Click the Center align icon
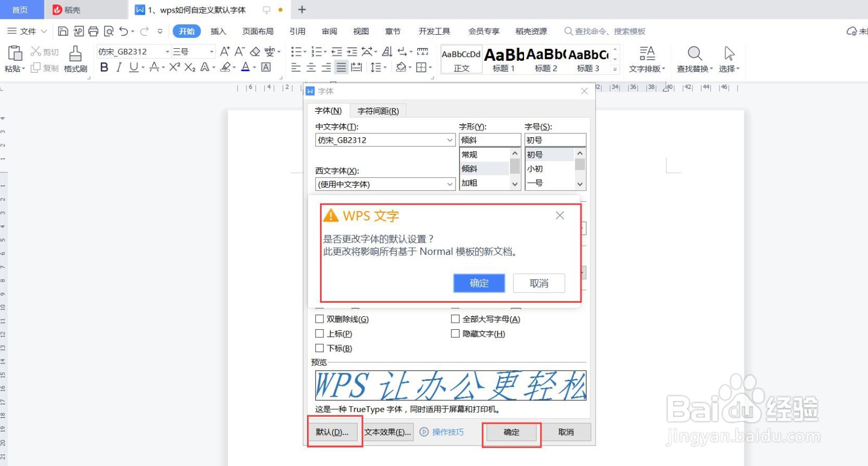Screen dimensions: 868x466 coord(311,67)
